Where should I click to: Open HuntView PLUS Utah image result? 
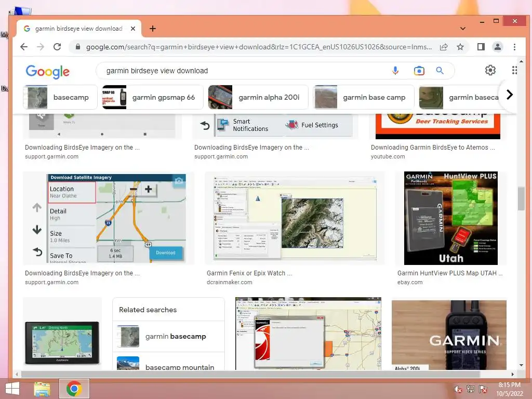point(450,218)
